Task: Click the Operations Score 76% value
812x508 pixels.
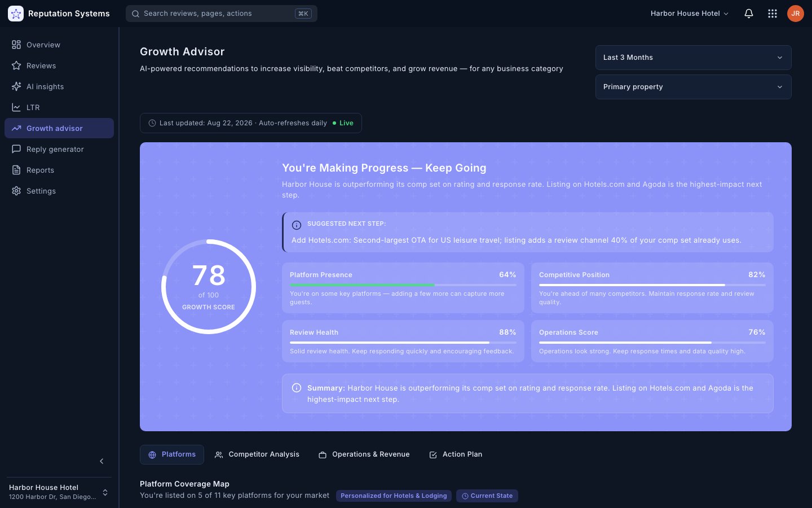Action: click(x=757, y=332)
